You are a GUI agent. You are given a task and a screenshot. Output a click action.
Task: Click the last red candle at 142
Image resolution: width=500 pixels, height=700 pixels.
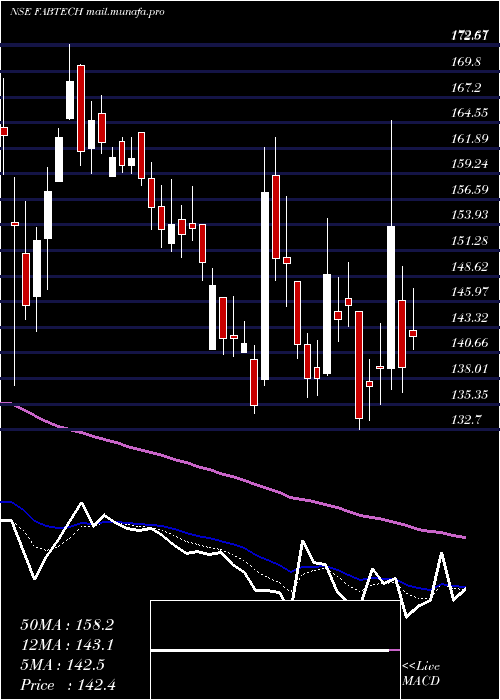(413, 333)
